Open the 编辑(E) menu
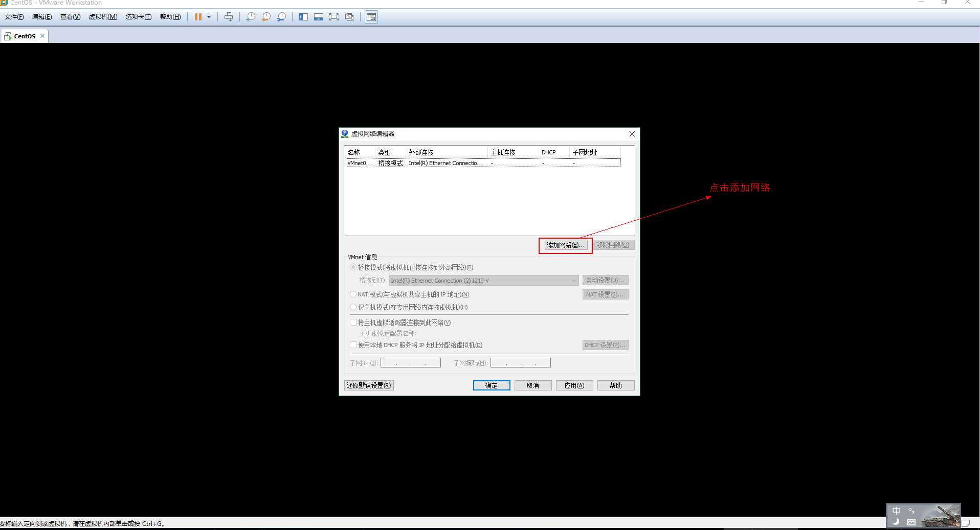This screenshot has width=980, height=530. [x=42, y=17]
